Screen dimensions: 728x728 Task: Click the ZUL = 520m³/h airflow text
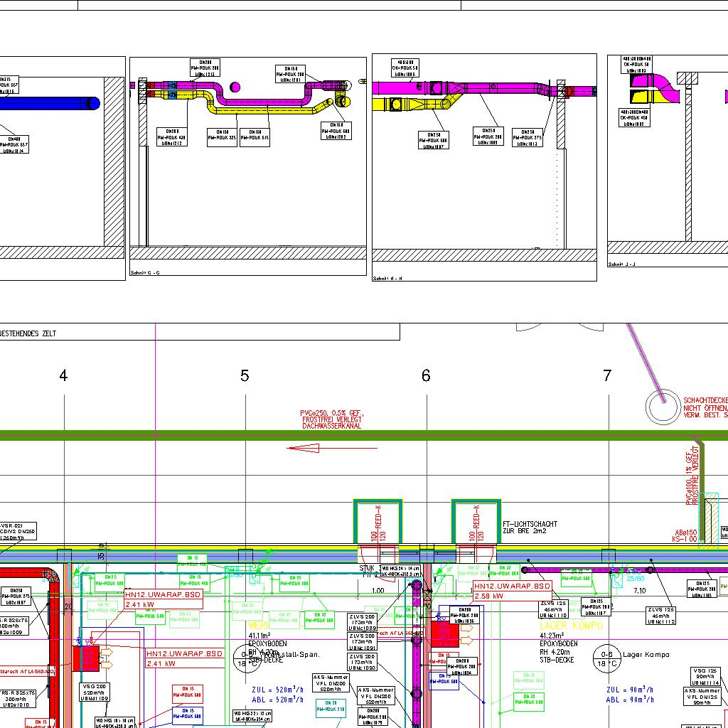(x=277, y=690)
